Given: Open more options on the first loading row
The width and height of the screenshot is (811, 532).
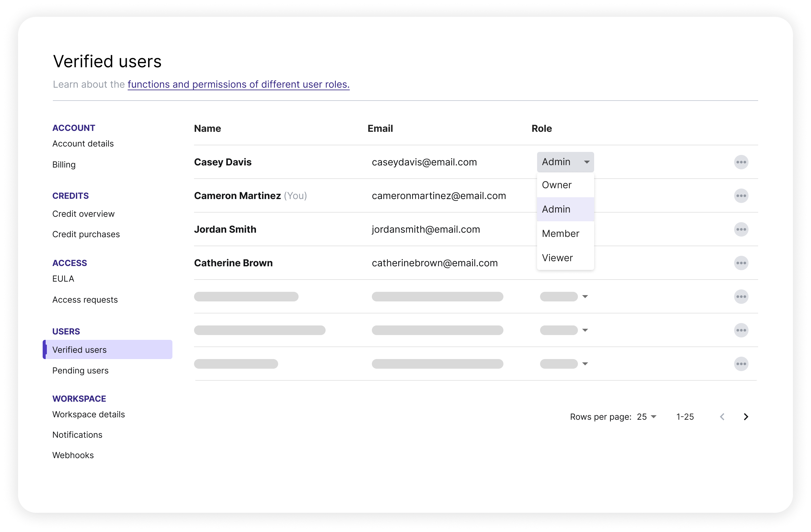Looking at the screenshot, I should pos(741,297).
